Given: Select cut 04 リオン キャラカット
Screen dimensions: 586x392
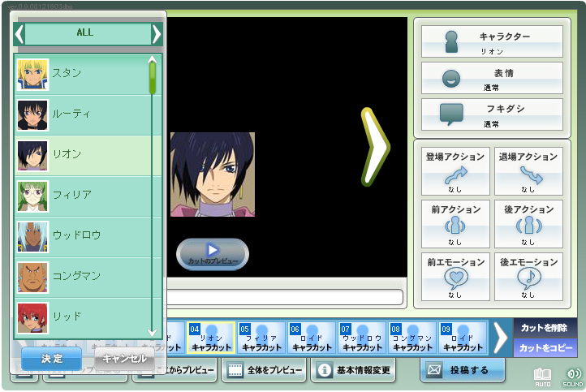Looking at the screenshot, I should pos(211,338).
